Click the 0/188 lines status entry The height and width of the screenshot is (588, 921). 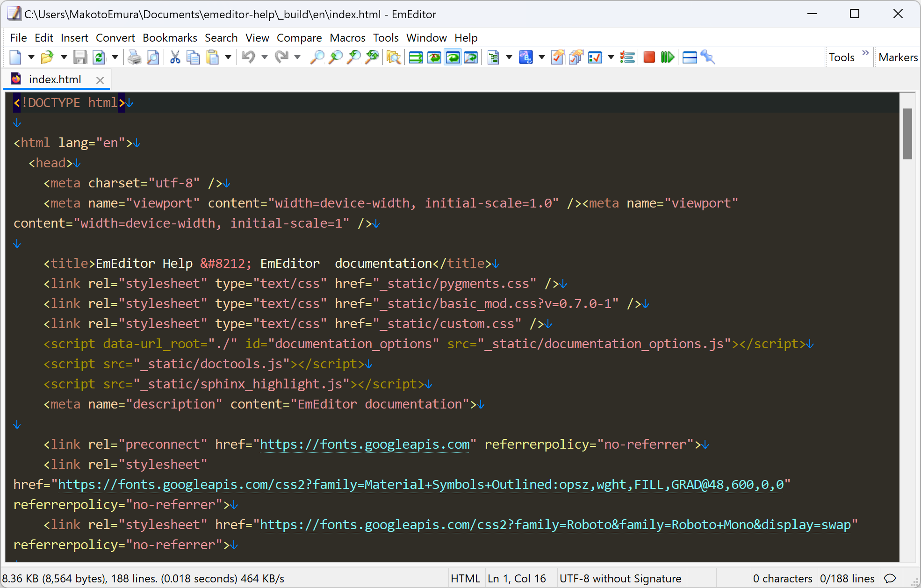click(x=847, y=579)
